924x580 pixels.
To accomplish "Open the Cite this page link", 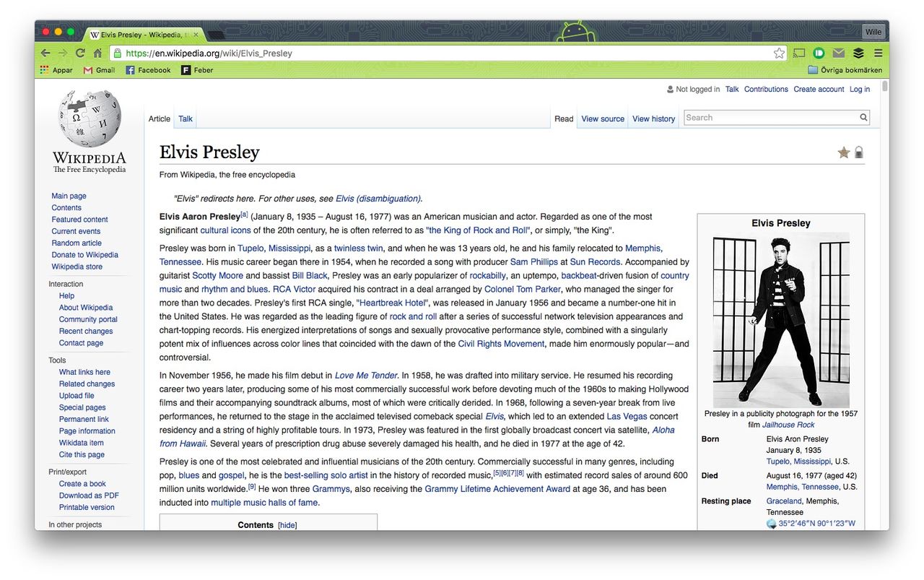I will coord(82,454).
